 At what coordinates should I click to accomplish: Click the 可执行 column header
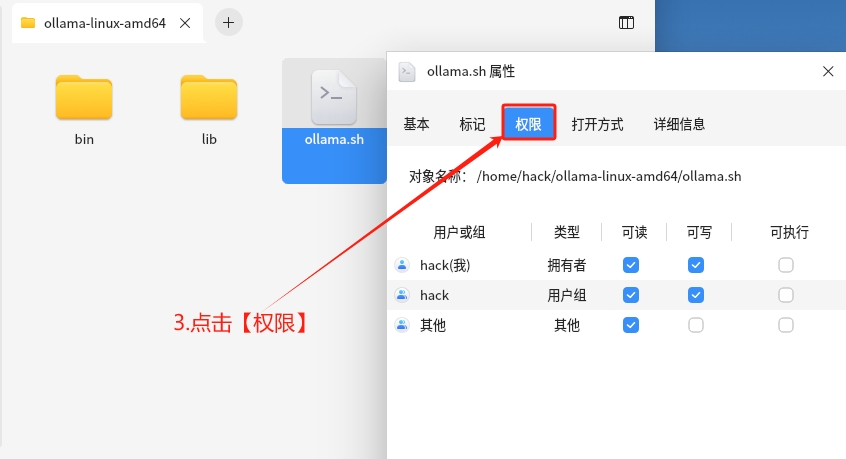[789, 232]
